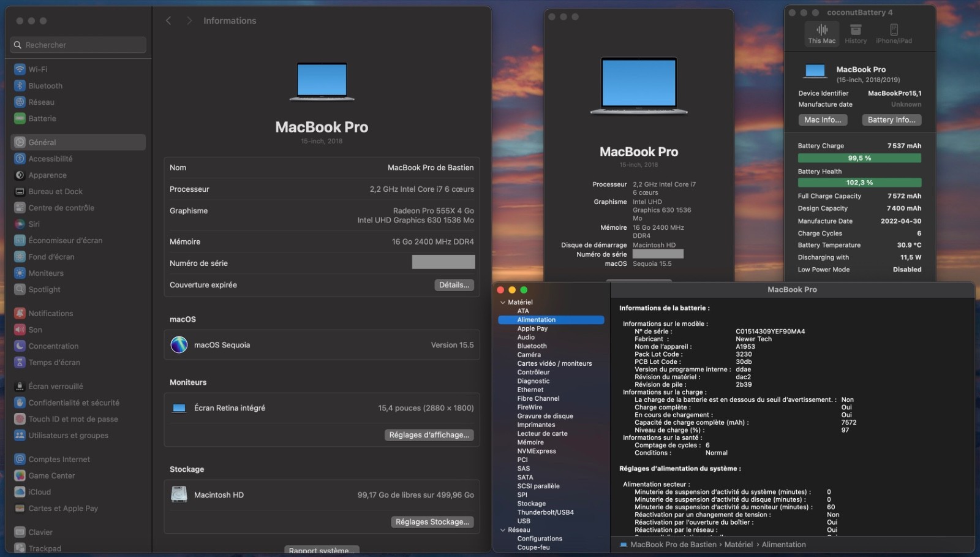This screenshot has height=557, width=980.
Task: Select Apple Pay in System Information tree
Action: (x=532, y=328)
